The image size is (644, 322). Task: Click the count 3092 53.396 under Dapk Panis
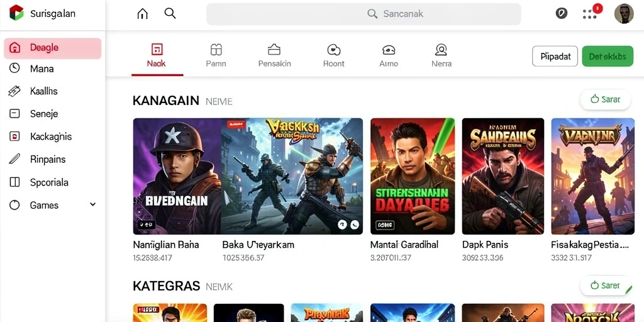pyautogui.click(x=482, y=258)
